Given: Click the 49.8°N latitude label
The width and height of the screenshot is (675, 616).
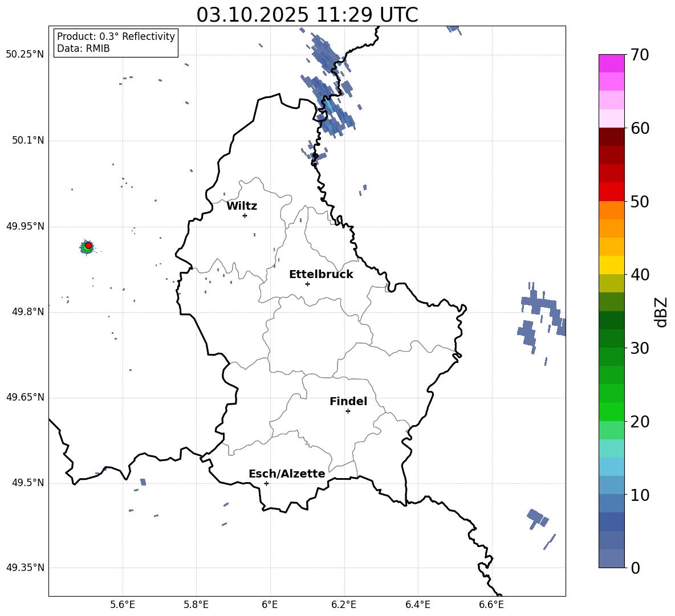Looking at the screenshot, I should (27, 312).
